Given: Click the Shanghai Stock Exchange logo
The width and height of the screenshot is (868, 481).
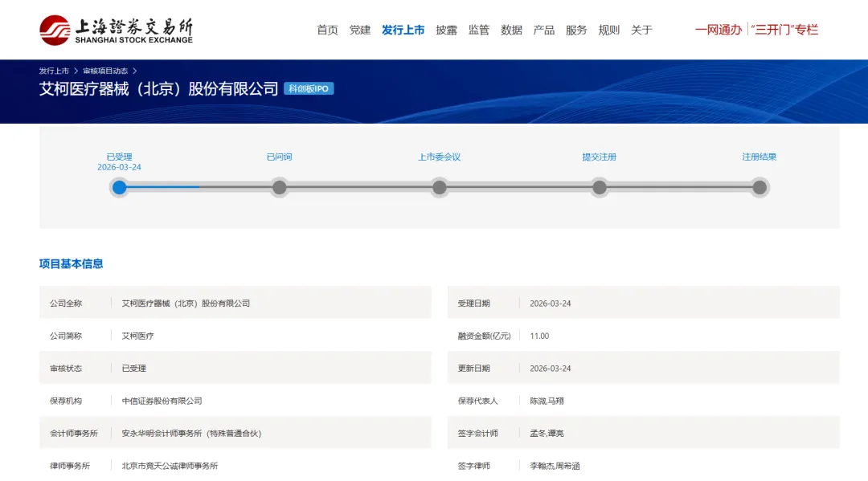Looking at the screenshot, I should [x=117, y=30].
